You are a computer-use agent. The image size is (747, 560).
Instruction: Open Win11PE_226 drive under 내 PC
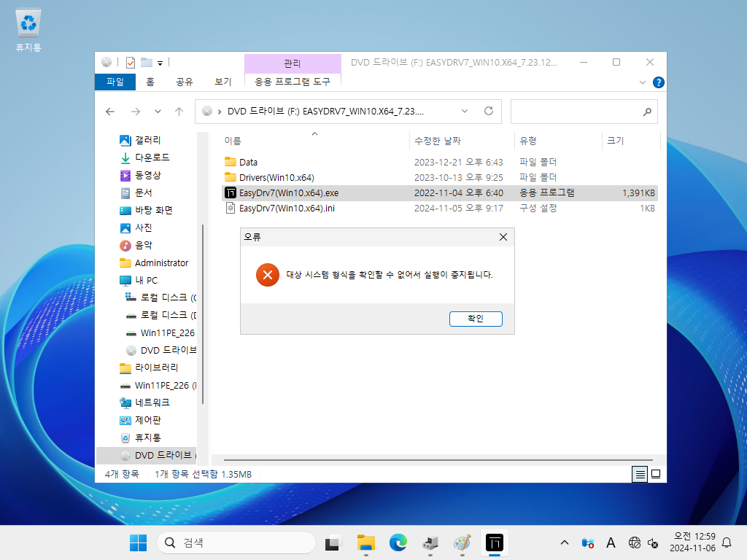click(x=160, y=332)
